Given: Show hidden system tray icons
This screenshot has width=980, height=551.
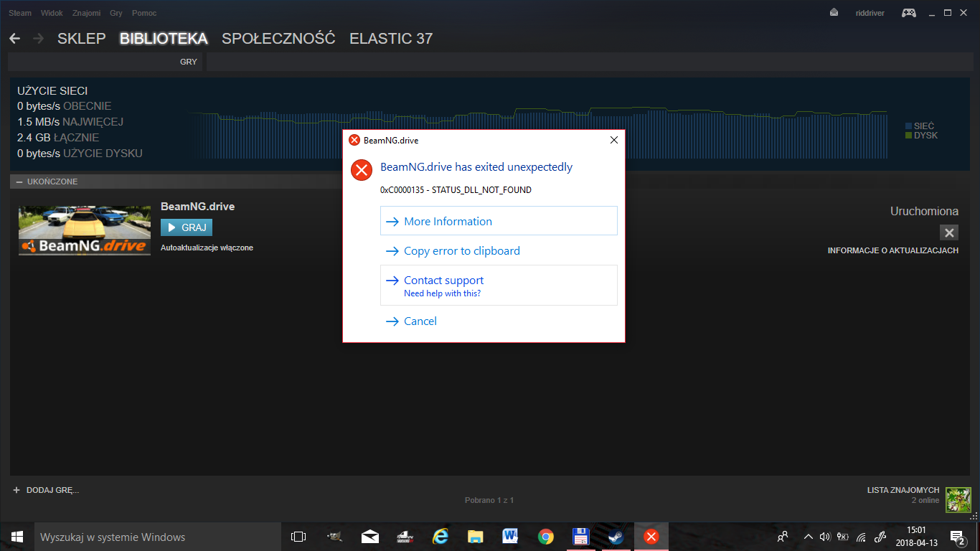Looking at the screenshot, I should 809,537.
